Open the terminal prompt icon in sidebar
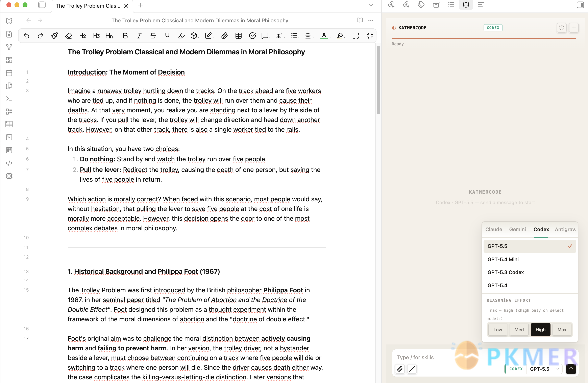The image size is (588, 383). point(9,99)
